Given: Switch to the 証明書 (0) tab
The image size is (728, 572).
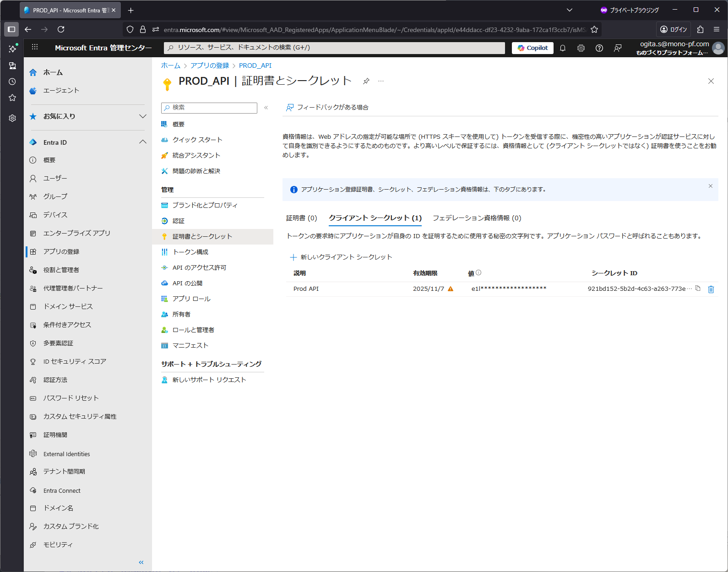Looking at the screenshot, I should (x=301, y=218).
